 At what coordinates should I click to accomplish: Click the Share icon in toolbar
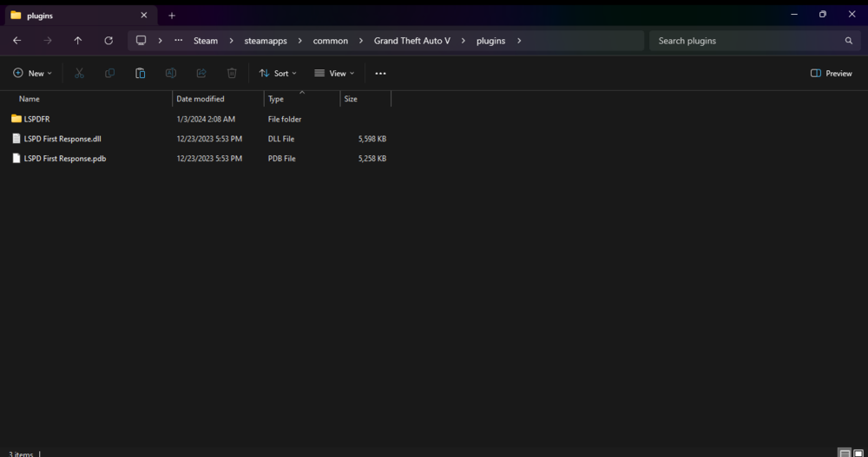pos(201,74)
